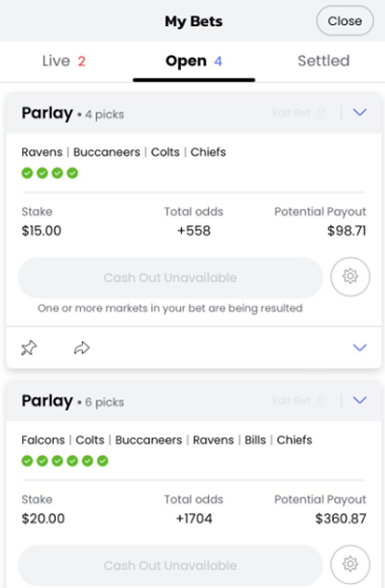Open cash out settings gear for $15.00 bet

click(350, 277)
